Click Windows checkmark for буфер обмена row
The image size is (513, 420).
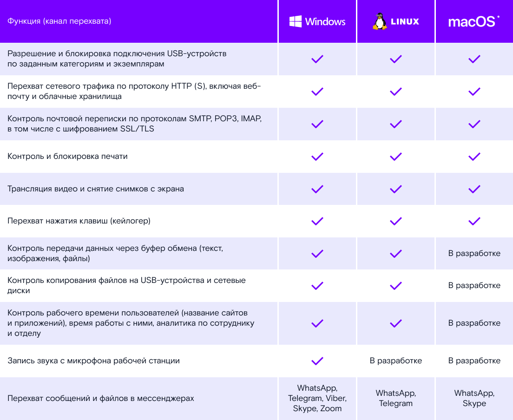pyautogui.click(x=317, y=254)
